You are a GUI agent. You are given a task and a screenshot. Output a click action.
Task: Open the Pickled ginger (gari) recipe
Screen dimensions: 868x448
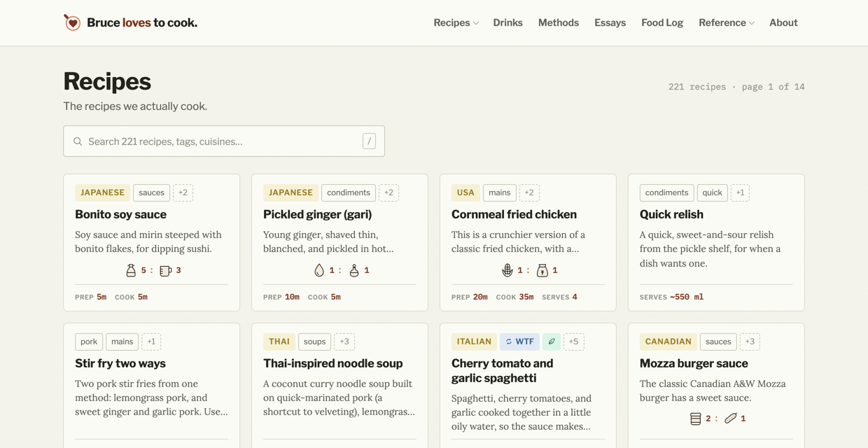[x=317, y=214]
